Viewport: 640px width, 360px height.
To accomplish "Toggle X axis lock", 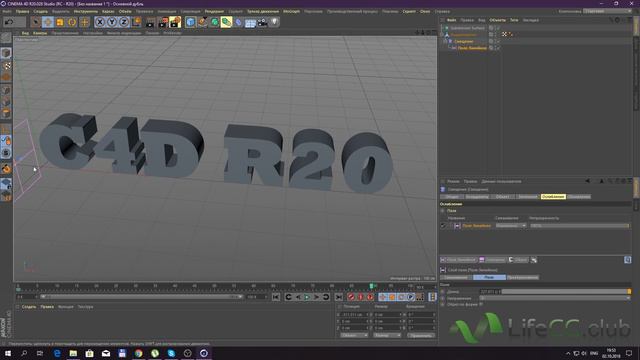I will tap(100, 22).
